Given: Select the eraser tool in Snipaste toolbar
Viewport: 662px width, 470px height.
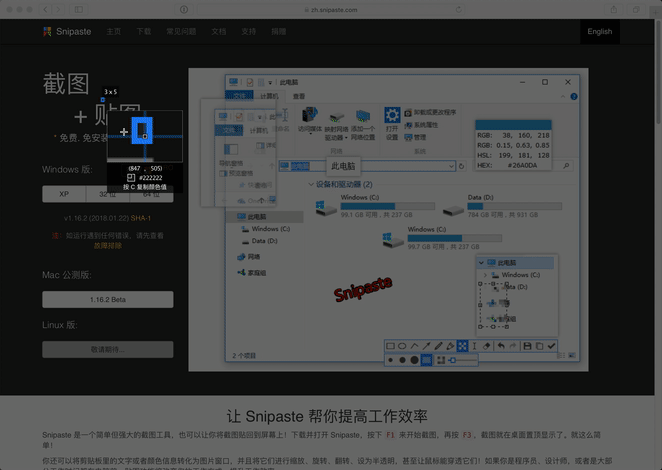Looking at the screenshot, I should coord(486,346).
